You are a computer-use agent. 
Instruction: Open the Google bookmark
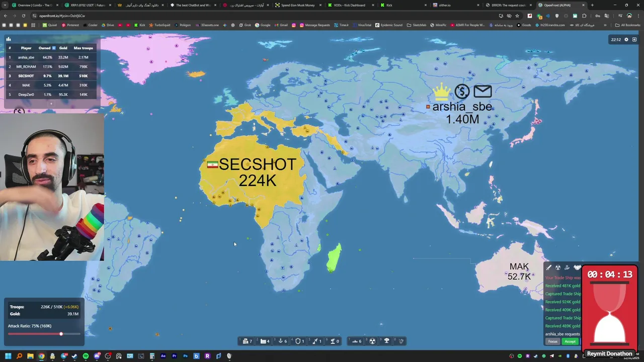(x=263, y=25)
